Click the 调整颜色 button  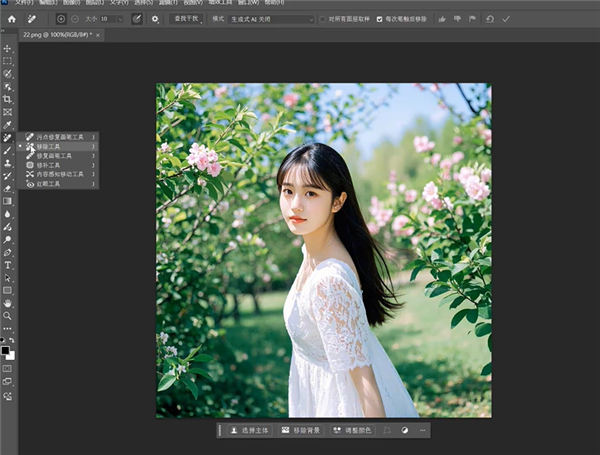tap(352, 430)
